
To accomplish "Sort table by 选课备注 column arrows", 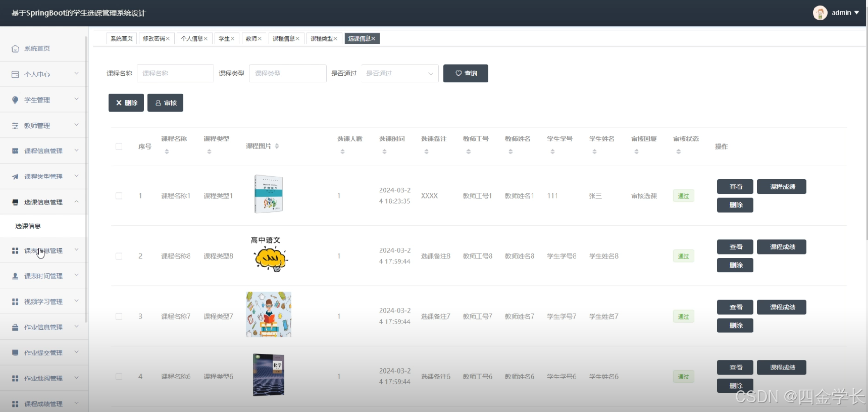I will tap(426, 151).
